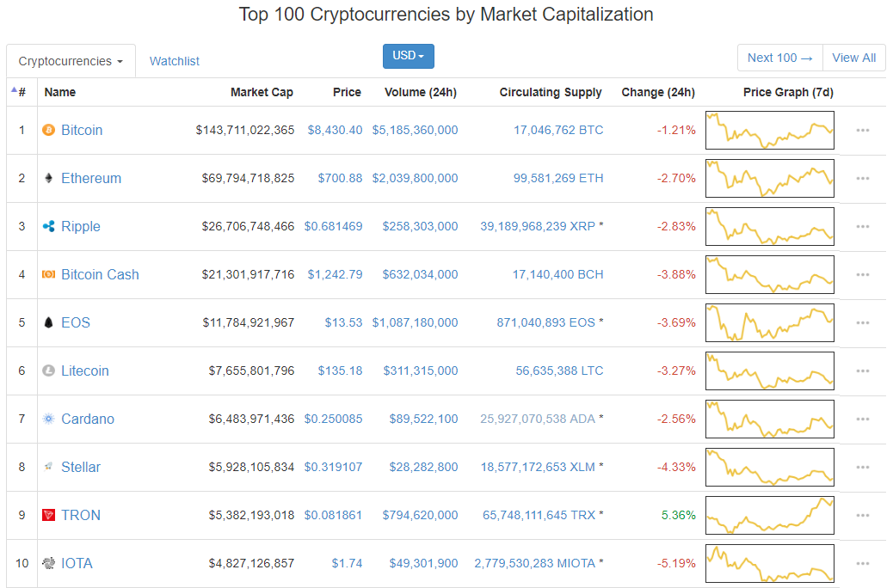Click Ripple volume $258,303,000

pos(420,227)
